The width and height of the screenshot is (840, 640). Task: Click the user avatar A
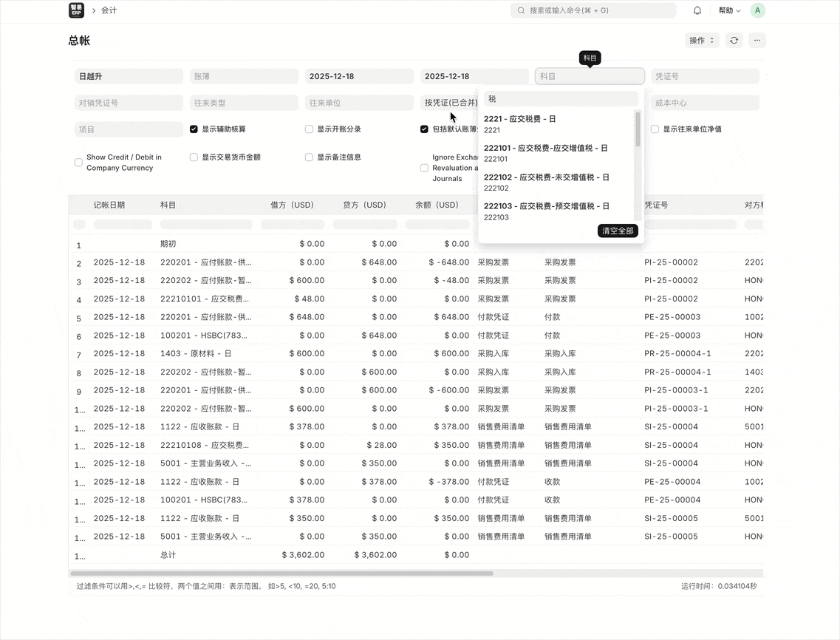(x=757, y=10)
